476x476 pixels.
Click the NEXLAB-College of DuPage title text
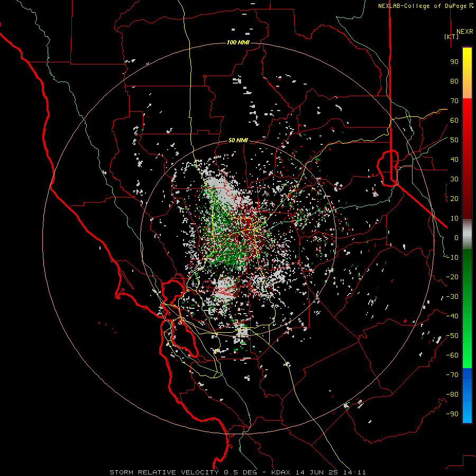click(x=425, y=6)
